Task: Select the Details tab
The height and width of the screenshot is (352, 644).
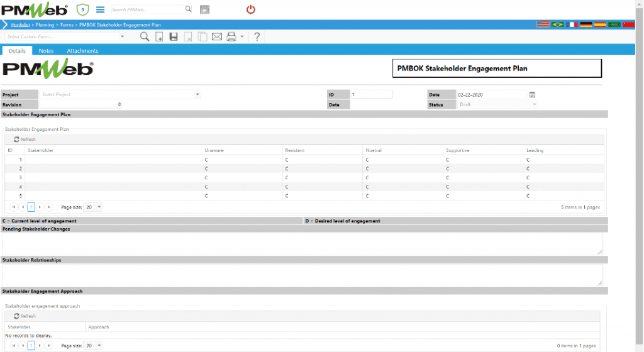Action: click(17, 51)
